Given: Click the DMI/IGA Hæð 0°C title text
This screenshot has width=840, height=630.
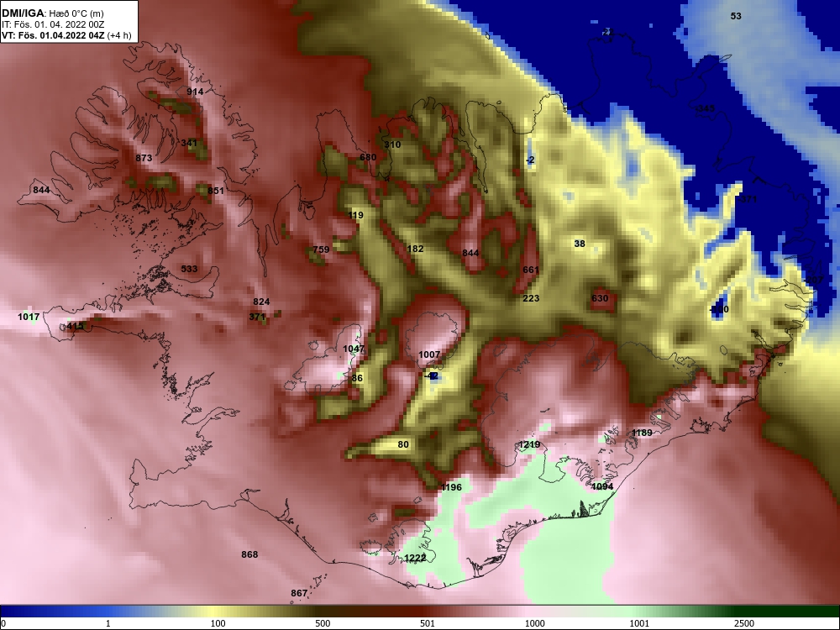Looking at the screenshot, I should (x=52, y=13).
